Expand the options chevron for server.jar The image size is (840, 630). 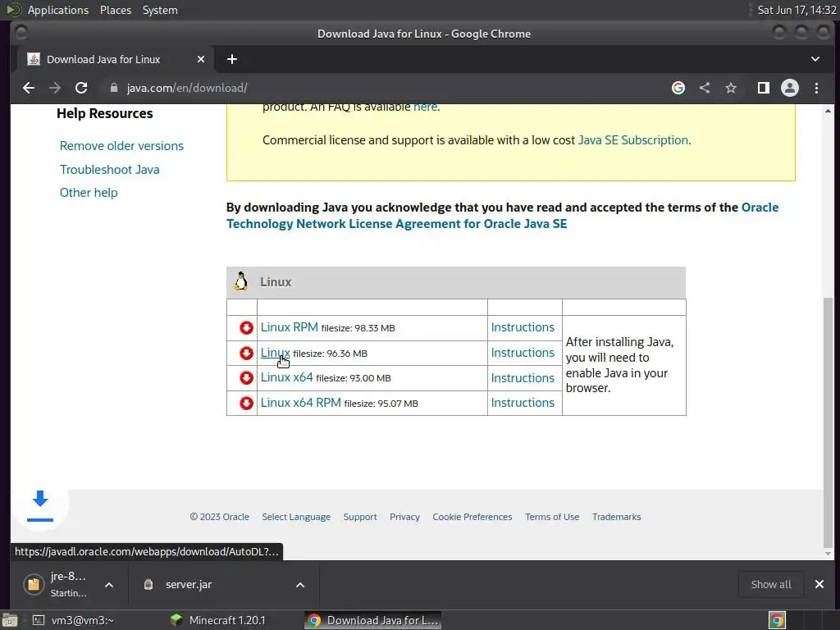300,585
